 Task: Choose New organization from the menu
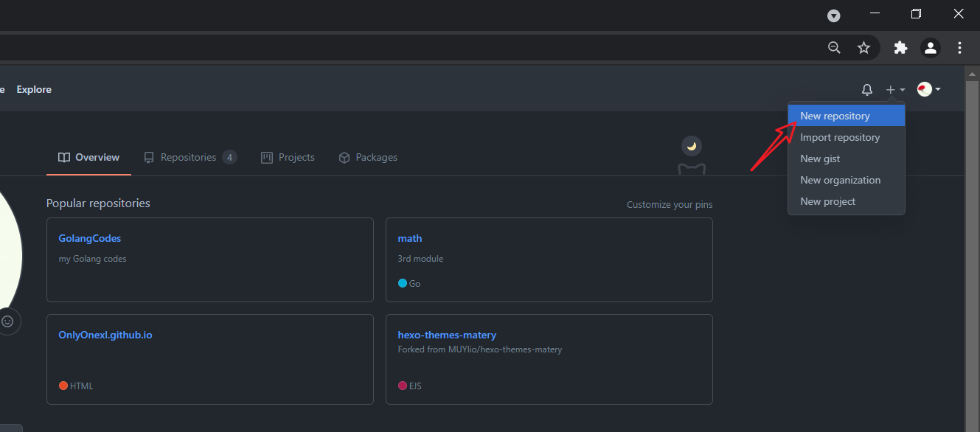847,180
